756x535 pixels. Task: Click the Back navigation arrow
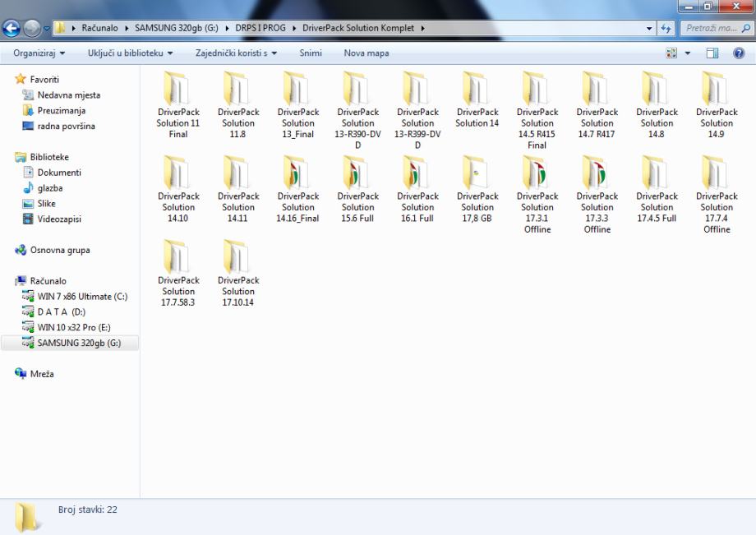11,29
